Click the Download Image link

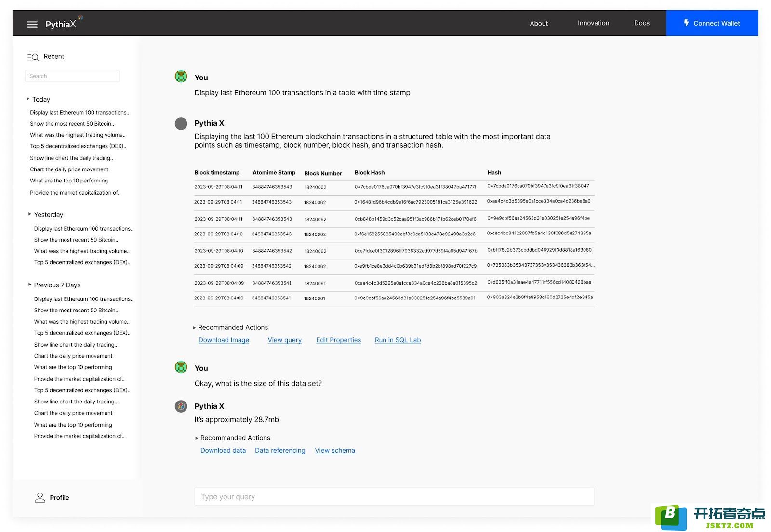click(x=224, y=340)
